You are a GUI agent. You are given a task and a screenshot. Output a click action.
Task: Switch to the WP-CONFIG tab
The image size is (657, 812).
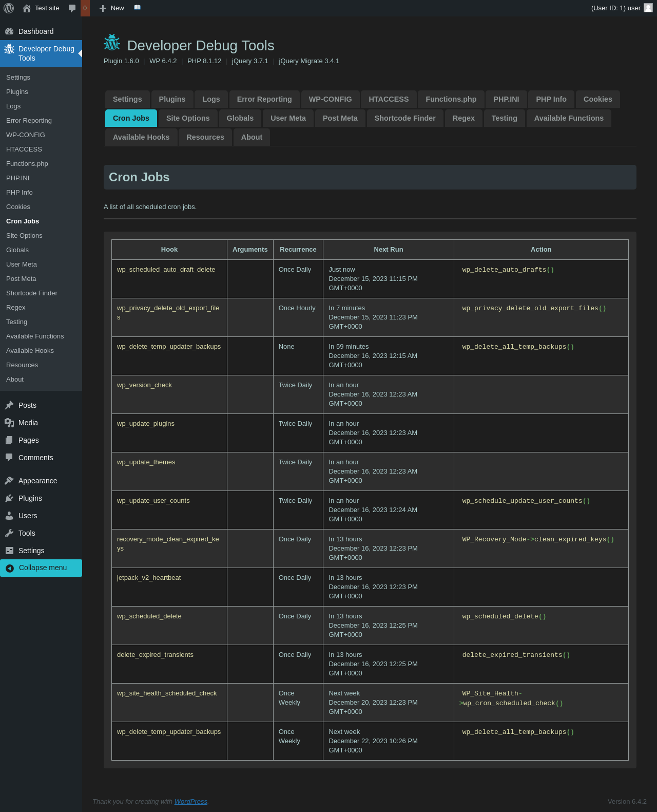(x=330, y=99)
